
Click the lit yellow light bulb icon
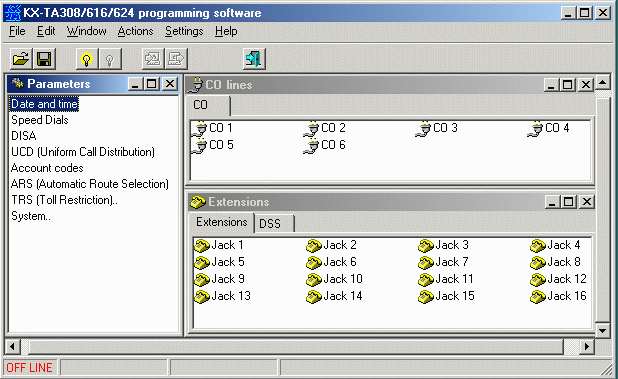point(87,59)
